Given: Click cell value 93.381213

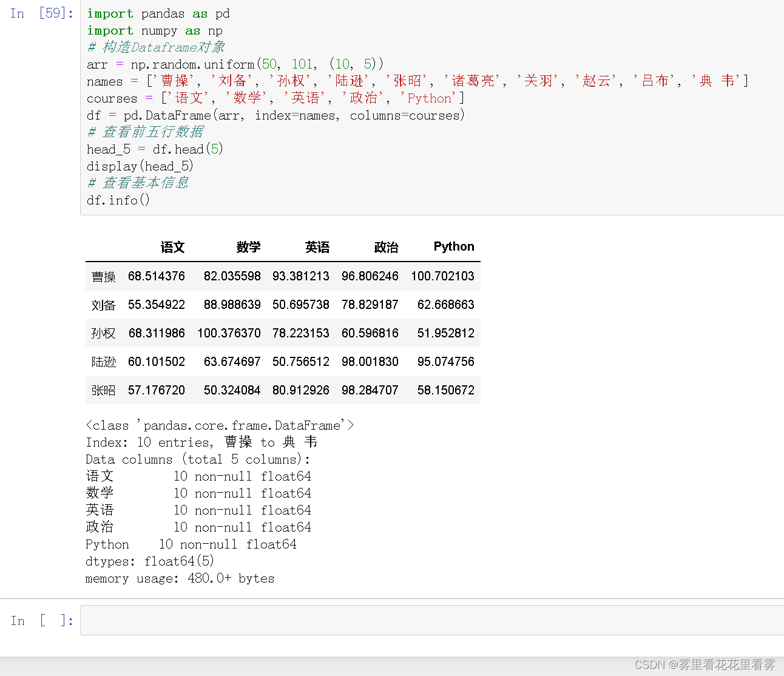Looking at the screenshot, I should click(x=301, y=276).
